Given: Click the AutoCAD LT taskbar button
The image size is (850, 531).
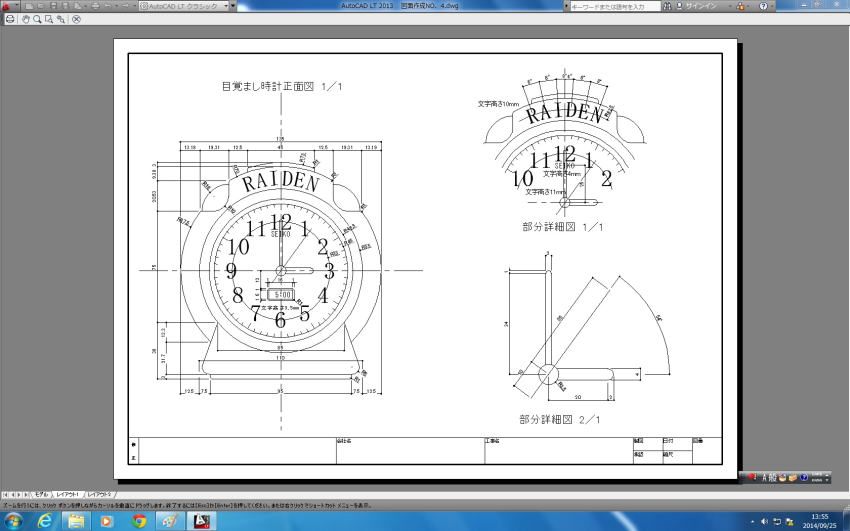Looking at the screenshot, I should [202, 521].
